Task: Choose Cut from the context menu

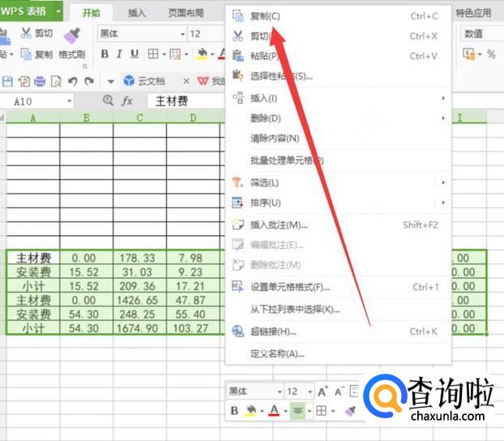Action: pos(336,36)
